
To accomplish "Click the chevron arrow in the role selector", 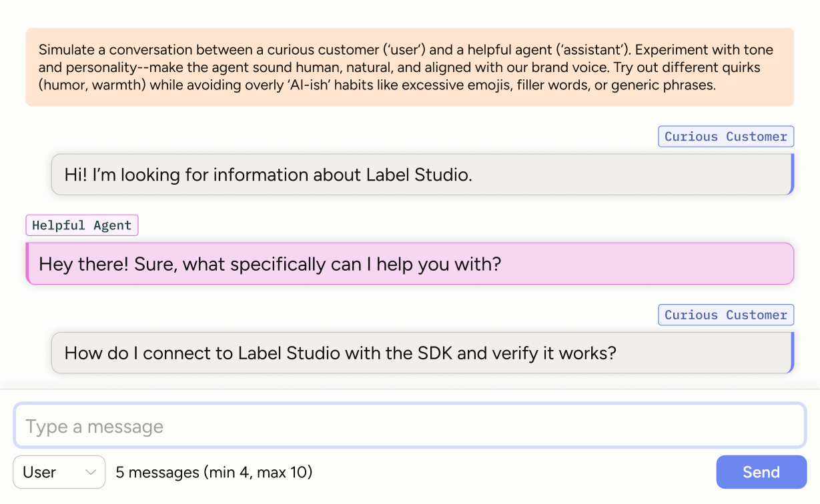I will 91,472.
